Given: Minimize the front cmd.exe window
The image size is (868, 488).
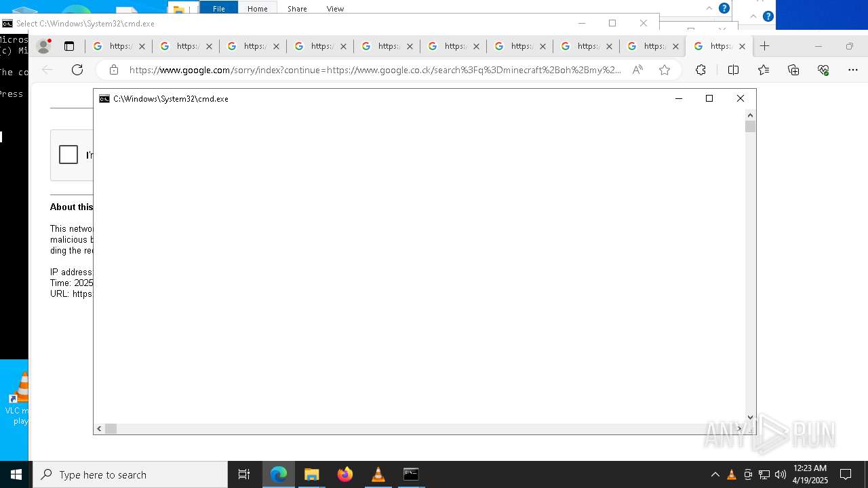Looking at the screenshot, I should point(678,99).
